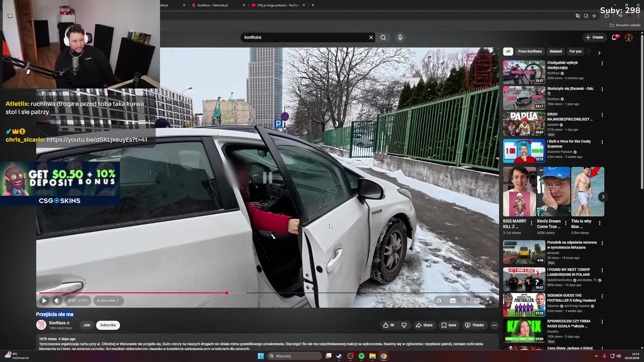Open the system volume icon in tray
Viewport: 644px width, 362px height.
coord(618,356)
